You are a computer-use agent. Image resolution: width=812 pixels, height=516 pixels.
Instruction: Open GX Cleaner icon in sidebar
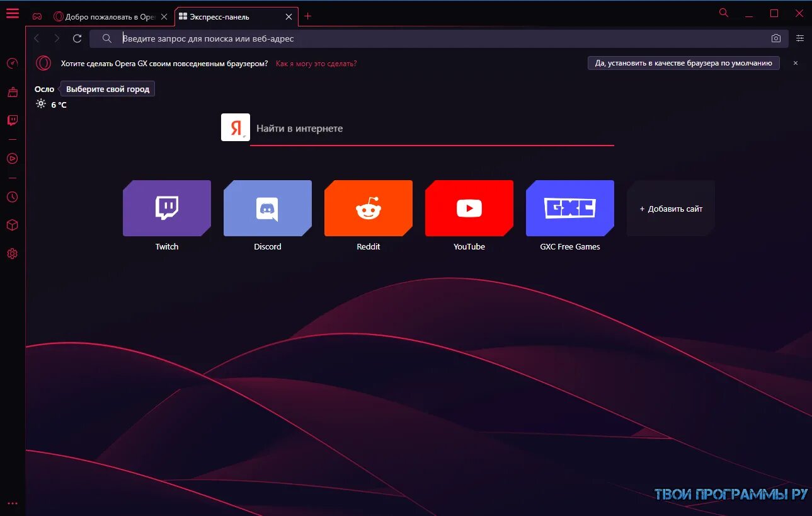[12, 92]
